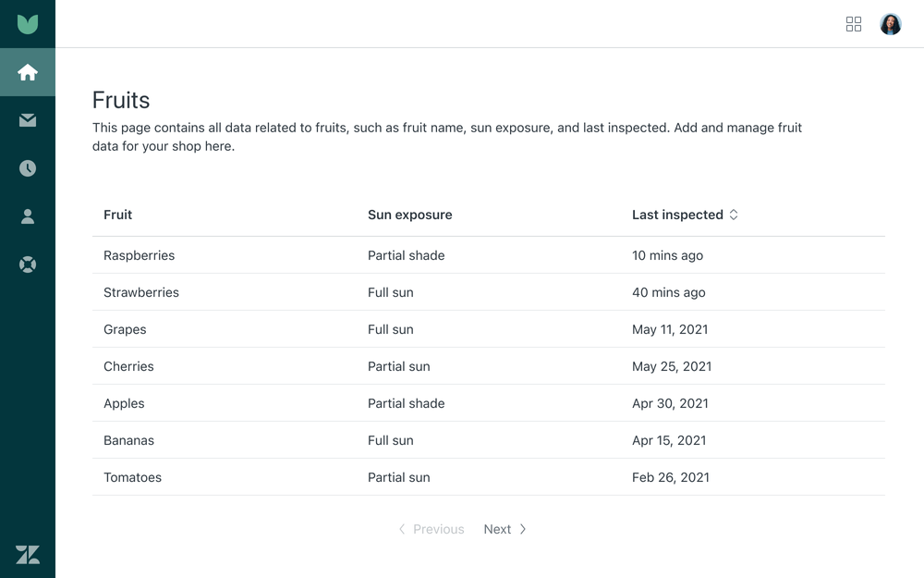Click the green leaf logo icon
Image resolution: width=924 pixels, height=578 pixels.
tap(28, 24)
